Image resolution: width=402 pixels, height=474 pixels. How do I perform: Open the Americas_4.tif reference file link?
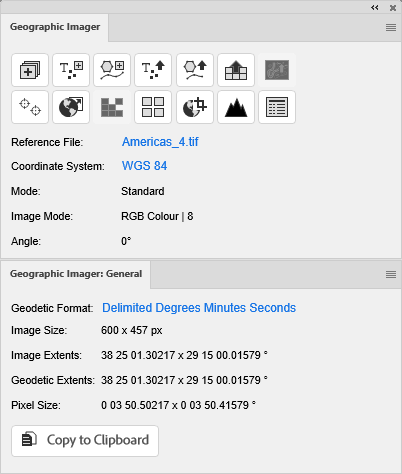(x=160, y=142)
